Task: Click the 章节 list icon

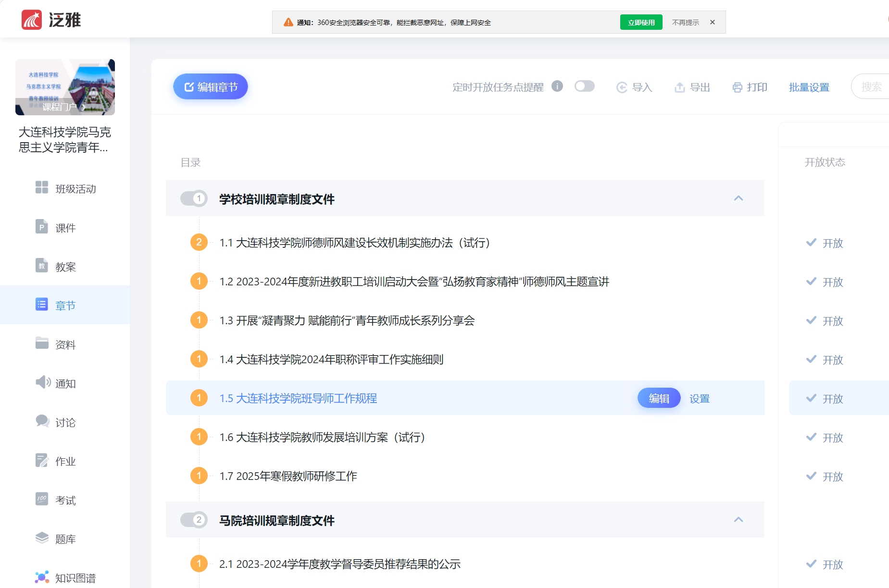Action: point(42,304)
